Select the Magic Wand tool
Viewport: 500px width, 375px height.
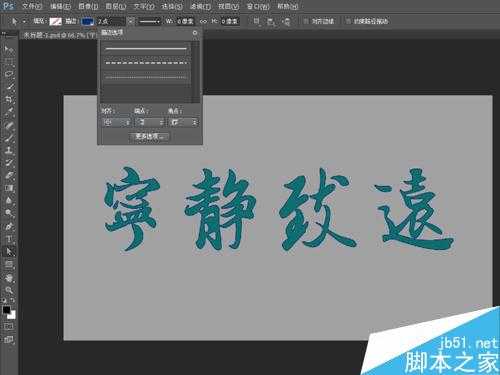(x=9, y=87)
